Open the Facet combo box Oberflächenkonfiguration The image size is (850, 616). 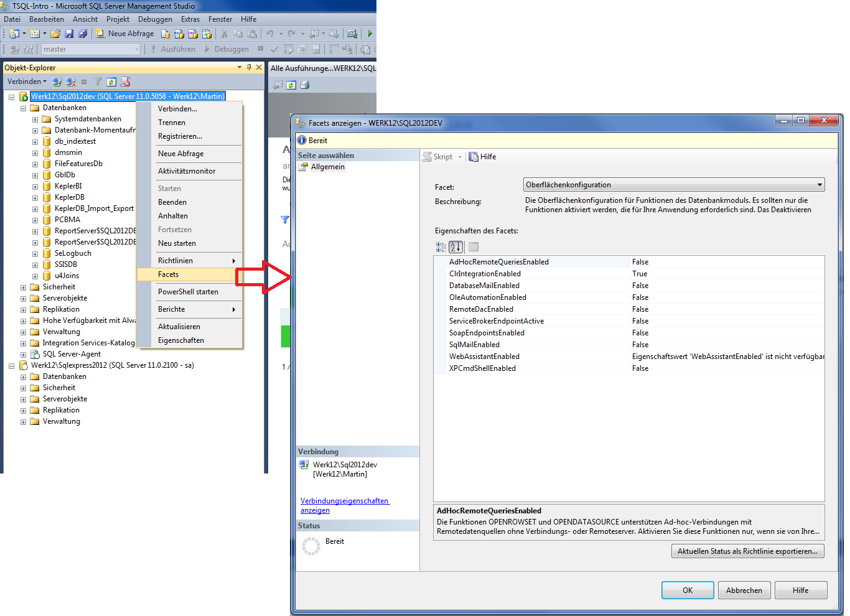[674, 185]
